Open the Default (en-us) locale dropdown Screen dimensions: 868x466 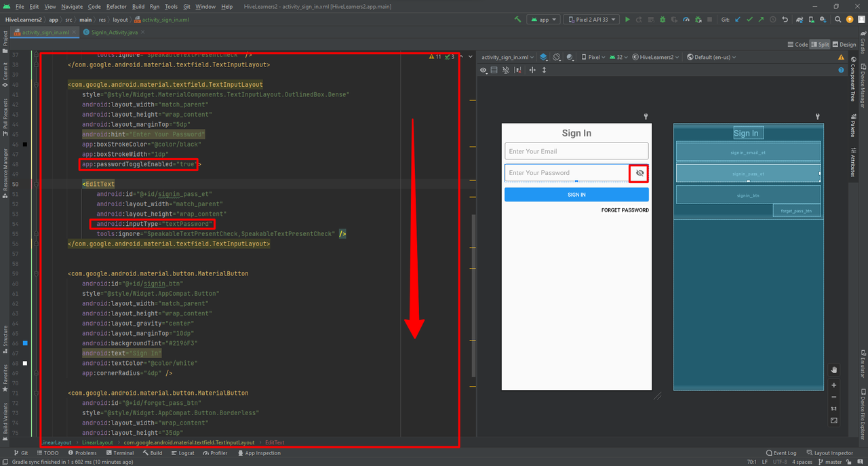(x=711, y=57)
